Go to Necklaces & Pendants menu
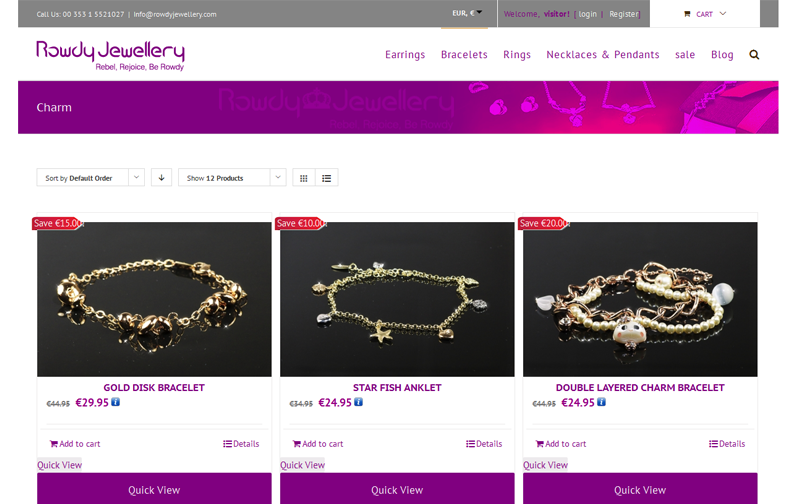 [x=603, y=55]
